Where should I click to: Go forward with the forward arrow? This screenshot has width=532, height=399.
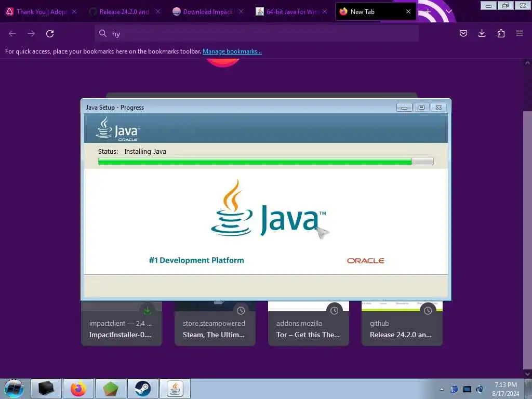(x=31, y=34)
